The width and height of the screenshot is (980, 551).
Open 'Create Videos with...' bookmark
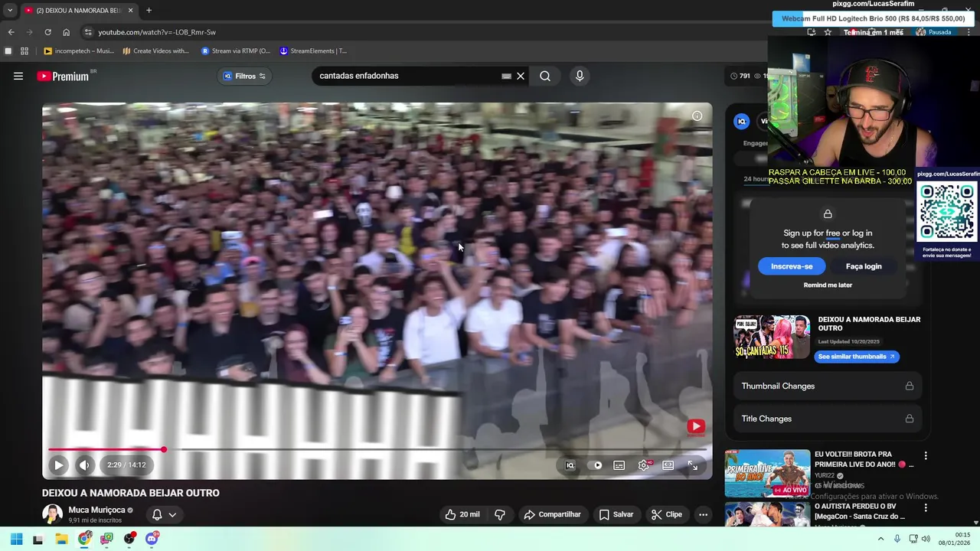click(155, 51)
